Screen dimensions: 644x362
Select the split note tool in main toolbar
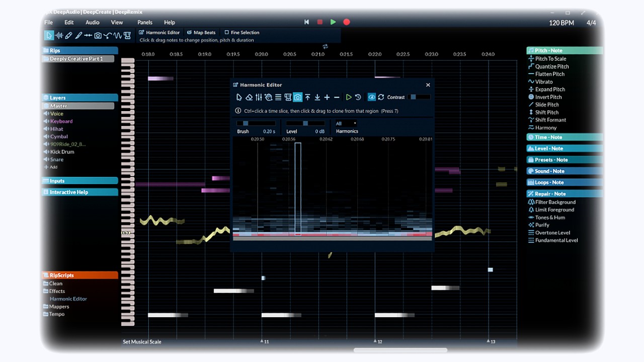88,36
